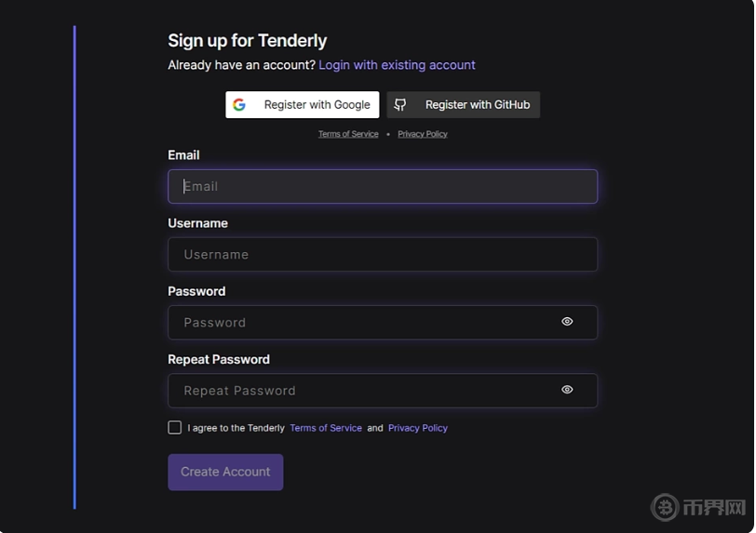Open Login with existing account link
The height and width of the screenshot is (533, 756).
pos(397,65)
